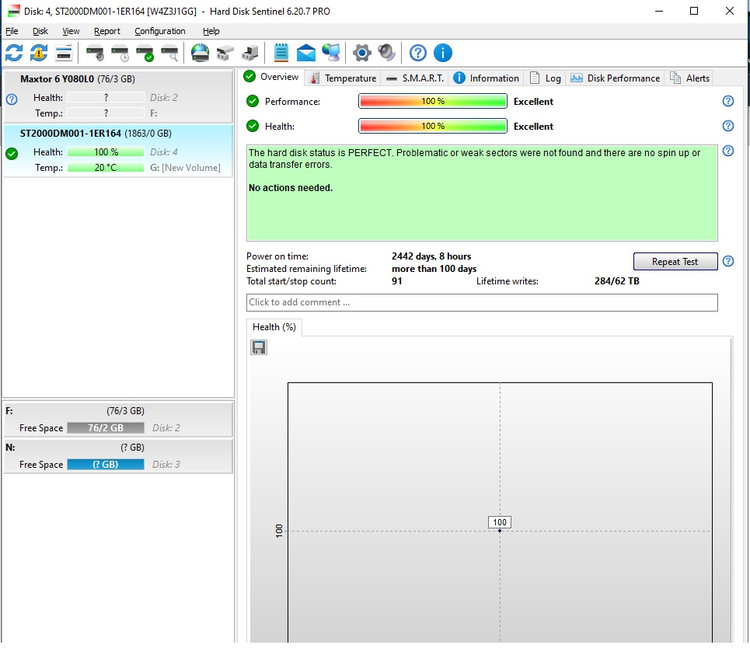Open the settings gear icon

point(362,53)
